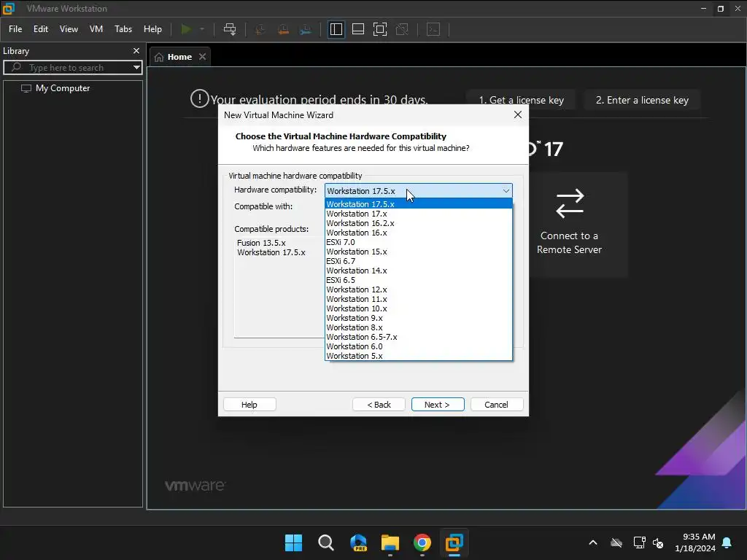Image resolution: width=747 pixels, height=560 pixels.
Task: Close the Library panel
Action: [136, 50]
